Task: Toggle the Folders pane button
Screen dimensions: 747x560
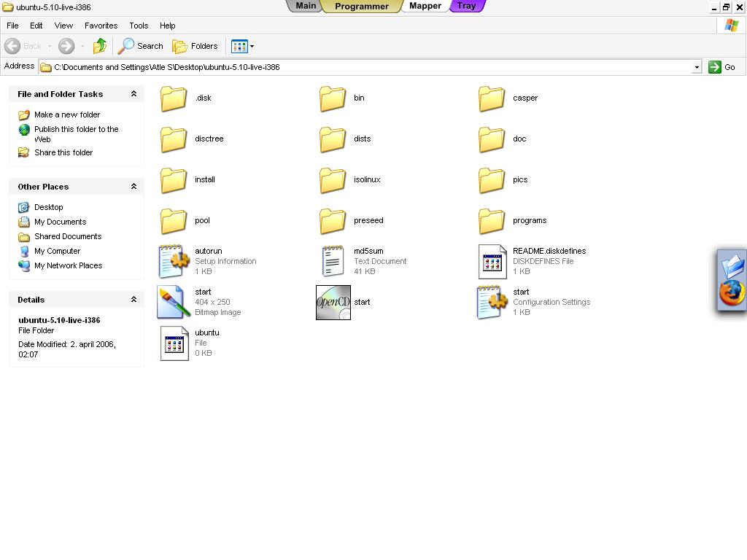Action: tap(195, 46)
